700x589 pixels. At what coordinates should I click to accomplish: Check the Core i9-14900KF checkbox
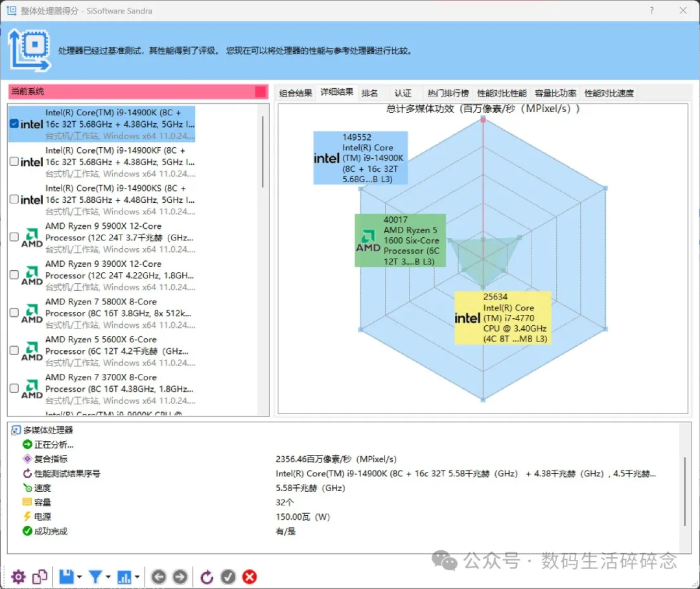point(14,161)
